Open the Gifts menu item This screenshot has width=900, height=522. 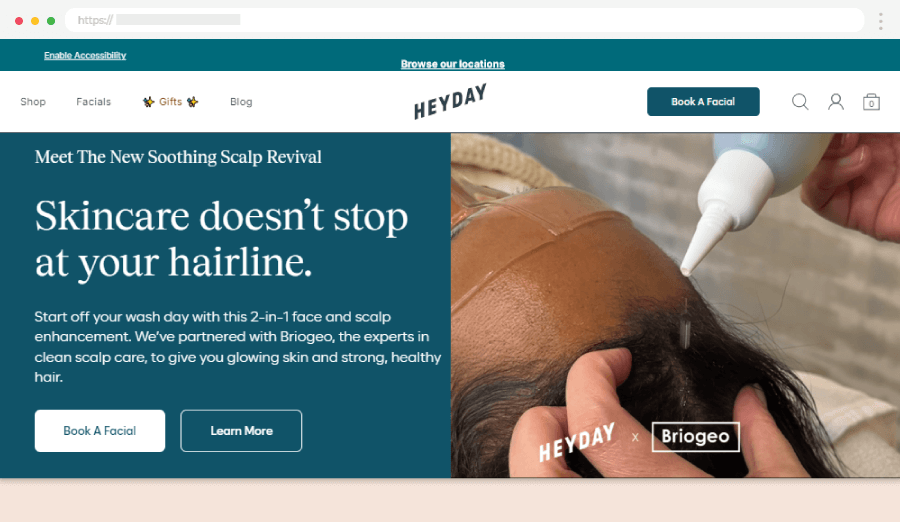pyautogui.click(x=170, y=102)
